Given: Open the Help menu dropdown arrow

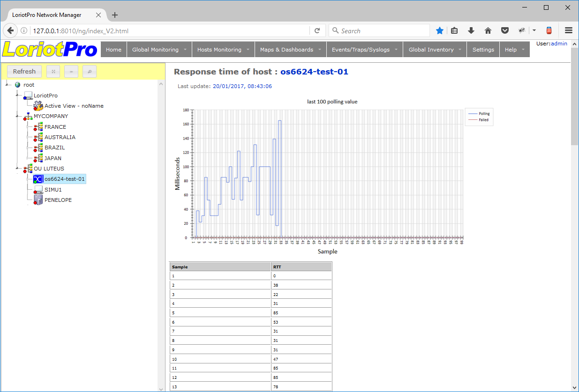Looking at the screenshot, I should click(x=523, y=50).
